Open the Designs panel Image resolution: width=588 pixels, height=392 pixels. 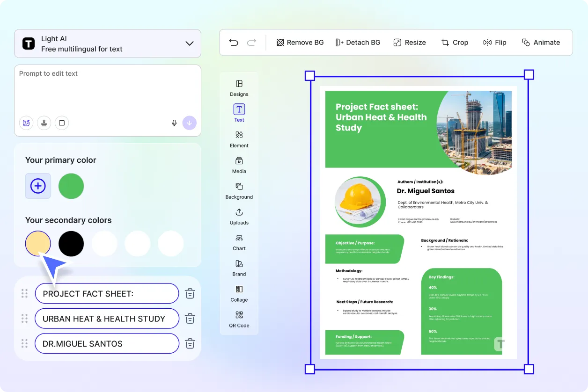239,88
